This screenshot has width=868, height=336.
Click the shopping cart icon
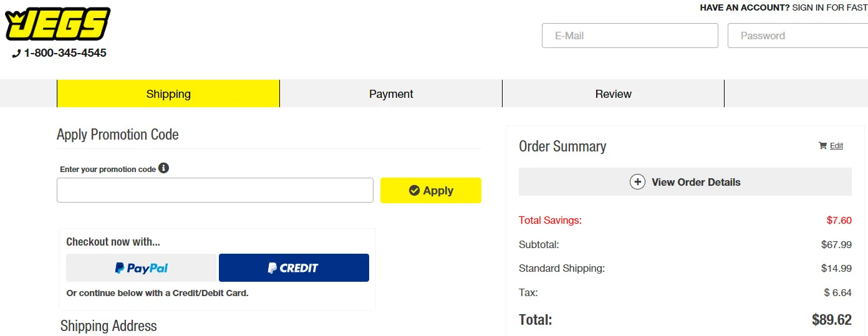(x=822, y=146)
